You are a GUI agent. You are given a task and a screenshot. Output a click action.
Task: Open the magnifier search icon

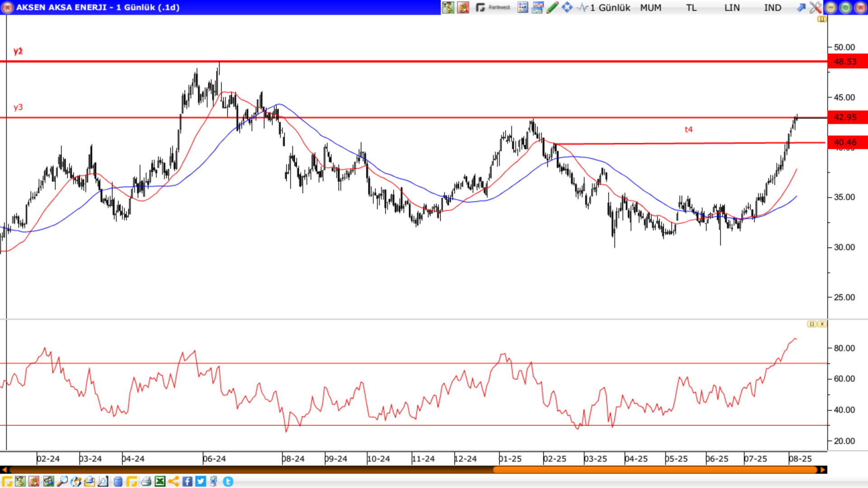click(x=62, y=482)
